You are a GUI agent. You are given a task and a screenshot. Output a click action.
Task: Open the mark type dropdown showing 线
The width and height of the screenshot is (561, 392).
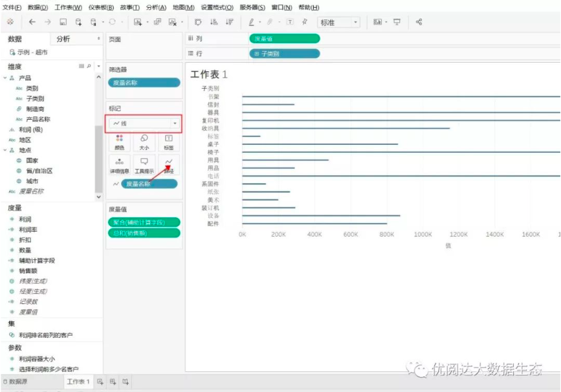pos(144,123)
